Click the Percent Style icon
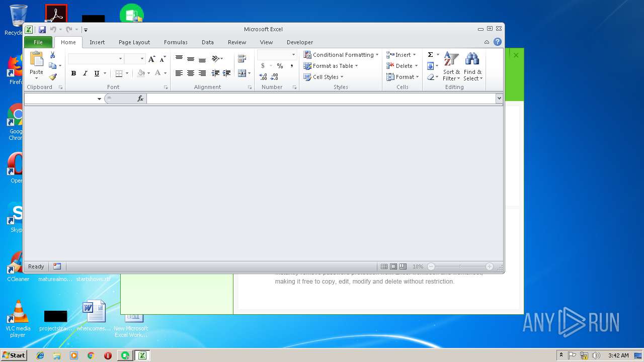Viewport: 644px width, 362px height. 280,66
